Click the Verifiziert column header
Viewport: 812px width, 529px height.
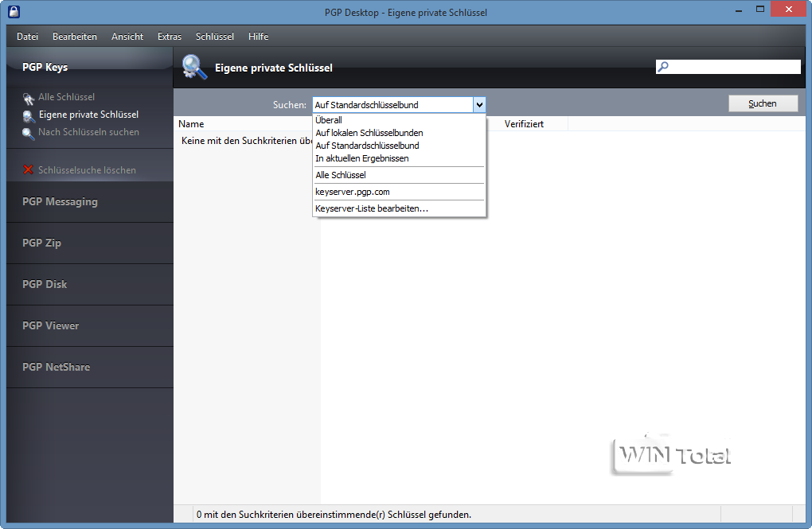coord(524,124)
